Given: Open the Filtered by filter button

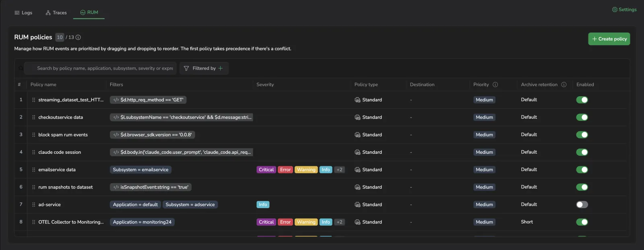Looking at the screenshot, I should click(x=204, y=68).
